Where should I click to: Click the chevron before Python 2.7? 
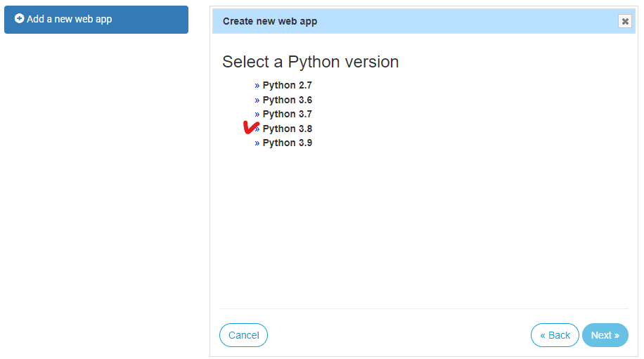tap(257, 86)
